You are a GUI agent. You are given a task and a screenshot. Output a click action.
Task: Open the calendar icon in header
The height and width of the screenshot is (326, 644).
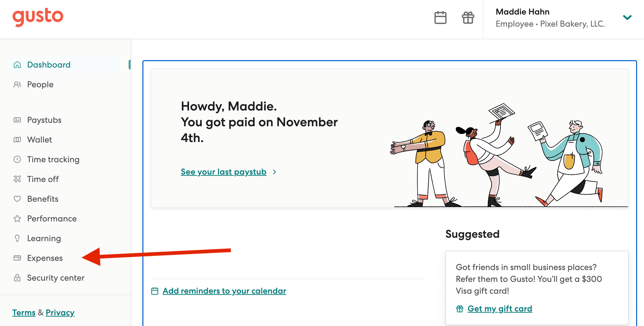[440, 18]
